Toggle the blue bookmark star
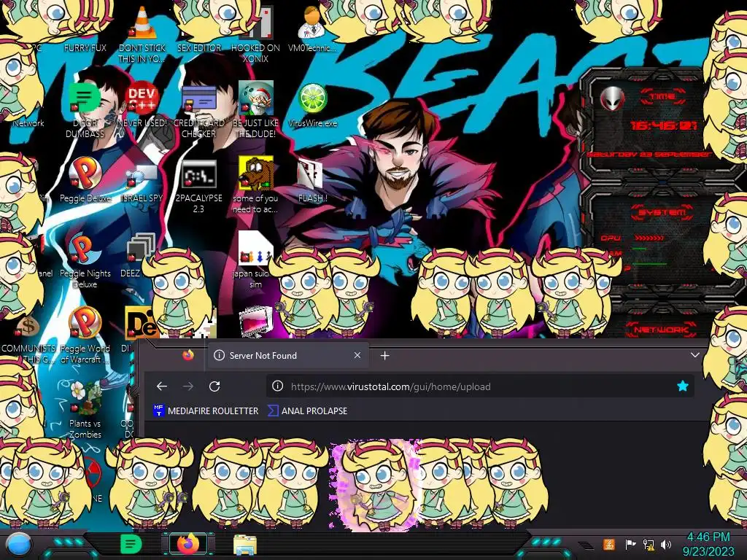This screenshot has width=747, height=560. (x=683, y=386)
